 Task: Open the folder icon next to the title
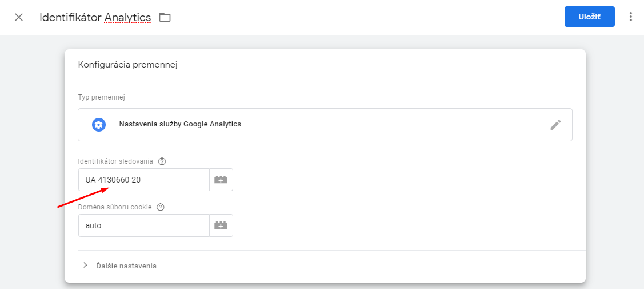(x=165, y=17)
